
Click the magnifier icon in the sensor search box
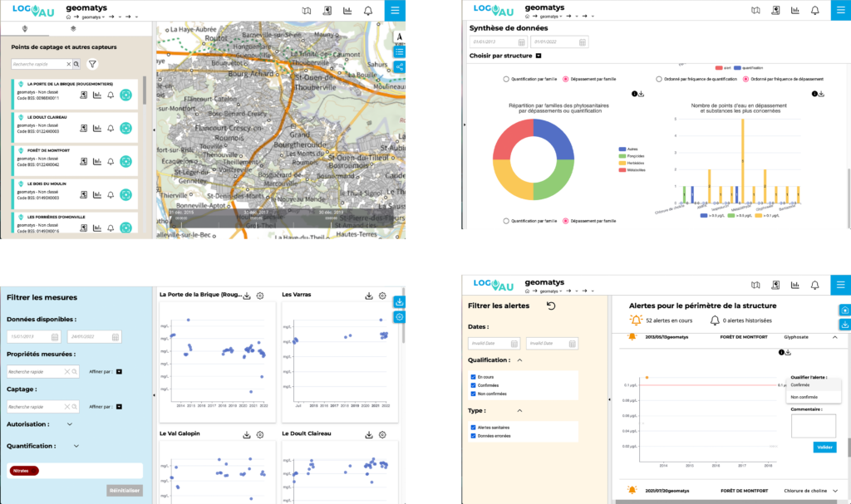pyautogui.click(x=76, y=64)
